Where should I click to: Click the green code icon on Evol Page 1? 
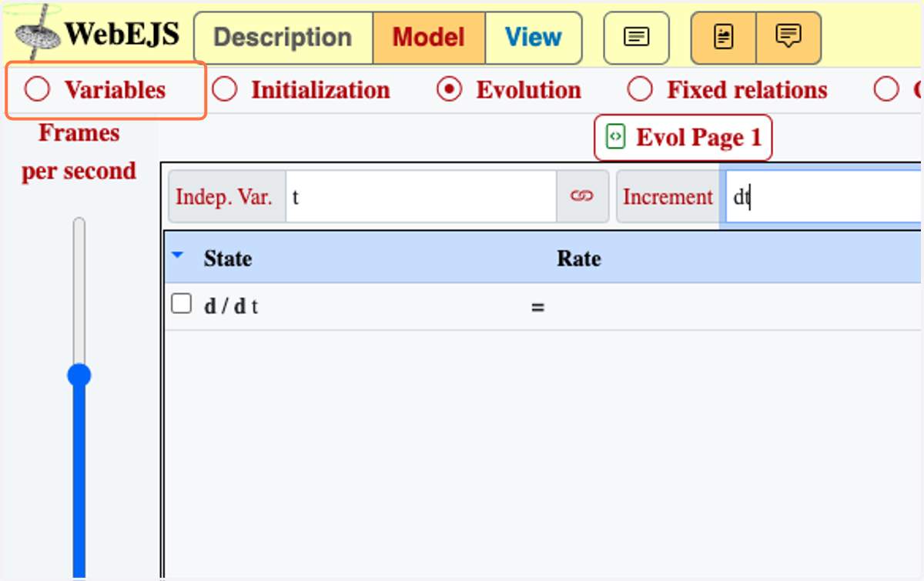615,137
